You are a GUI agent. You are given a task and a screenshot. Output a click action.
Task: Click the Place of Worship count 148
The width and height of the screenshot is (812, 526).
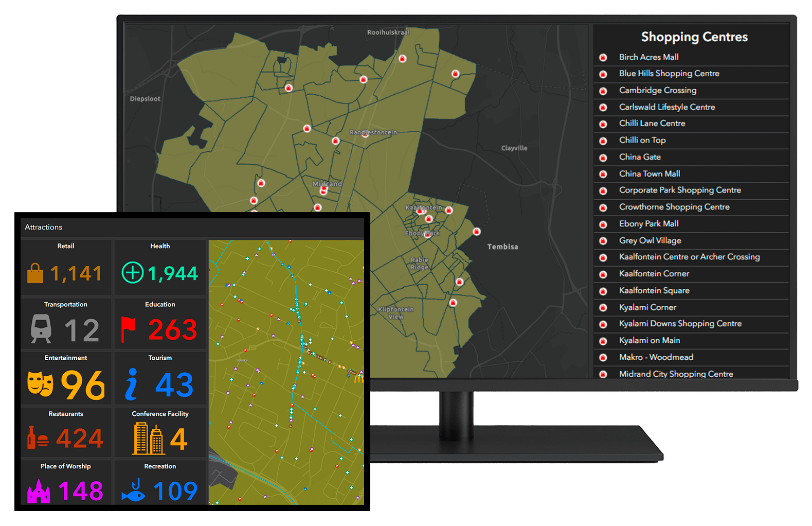pyautogui.click(x=81, y=491)
